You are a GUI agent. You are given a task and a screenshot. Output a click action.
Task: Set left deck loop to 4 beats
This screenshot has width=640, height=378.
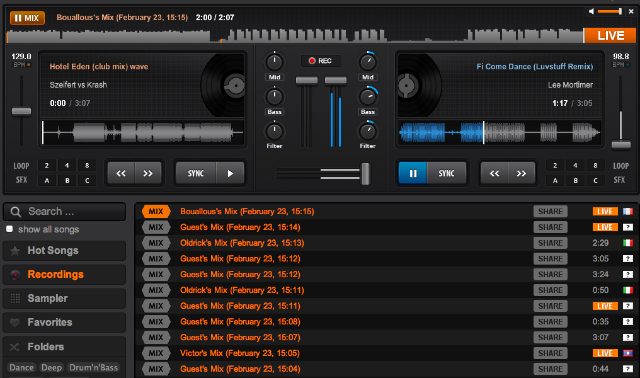pos(67,165)
